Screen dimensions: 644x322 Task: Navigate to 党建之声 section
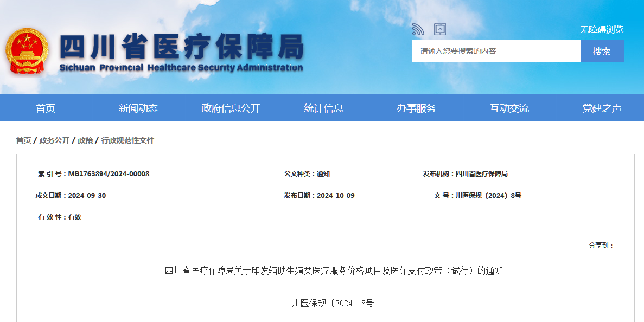601,108
